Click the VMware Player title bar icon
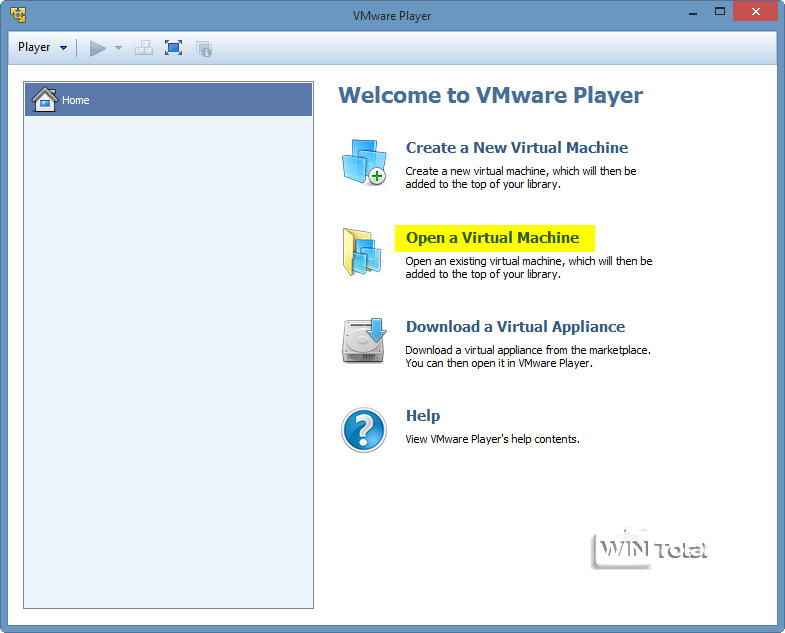 [18, 15]
